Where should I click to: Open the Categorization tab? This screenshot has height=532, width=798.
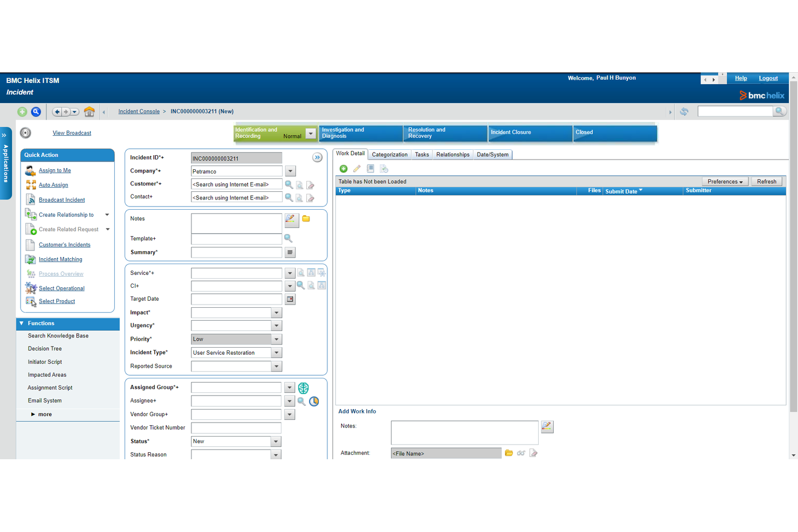point(389,154)
